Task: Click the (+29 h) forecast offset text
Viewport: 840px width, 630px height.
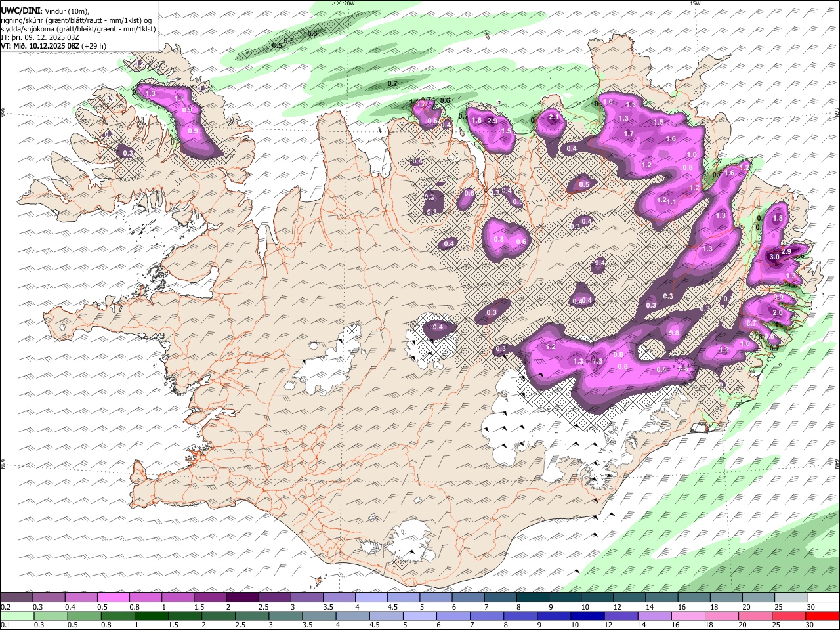Action: click(94, 46)
